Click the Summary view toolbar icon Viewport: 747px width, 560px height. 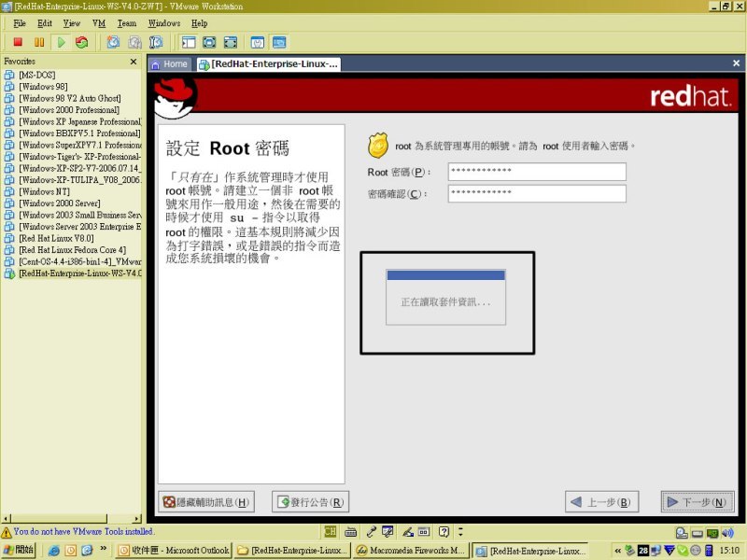(258, 42)
